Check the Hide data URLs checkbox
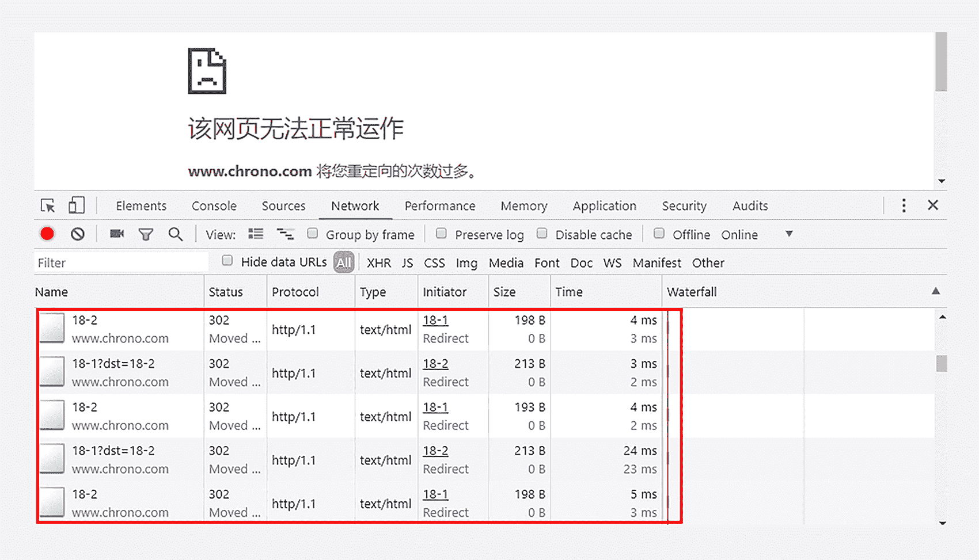Screen dimensions: 979x560 [227, 261]
